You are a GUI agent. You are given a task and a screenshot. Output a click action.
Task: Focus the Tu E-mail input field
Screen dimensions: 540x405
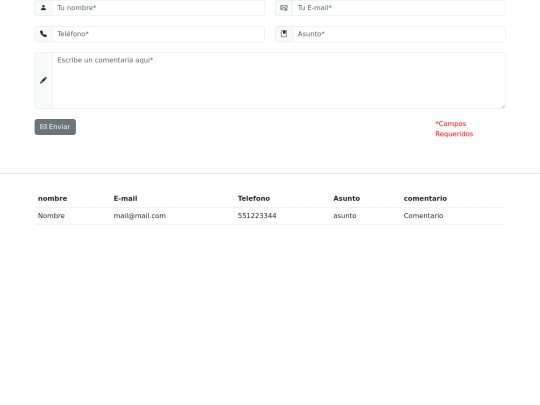(399, 8)
